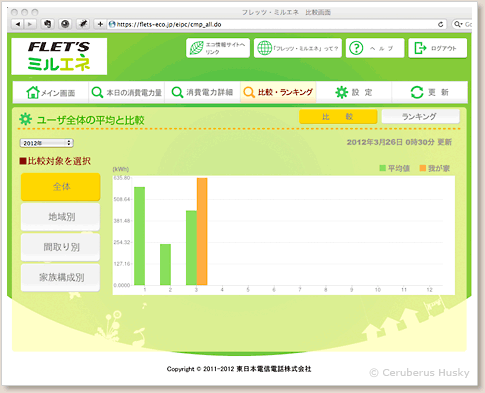Click the Copyright 東日本電信電話株式会社 footer text
This screenshot has height=393, width=485.
[239, 369]
